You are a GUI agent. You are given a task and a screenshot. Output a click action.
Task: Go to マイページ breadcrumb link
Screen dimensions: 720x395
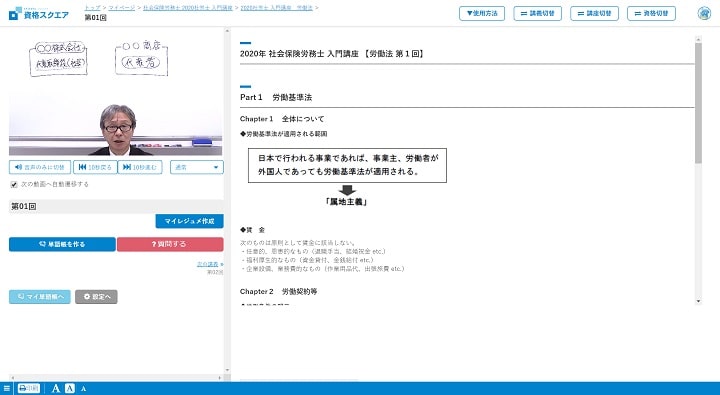click(x=122, y=8)
